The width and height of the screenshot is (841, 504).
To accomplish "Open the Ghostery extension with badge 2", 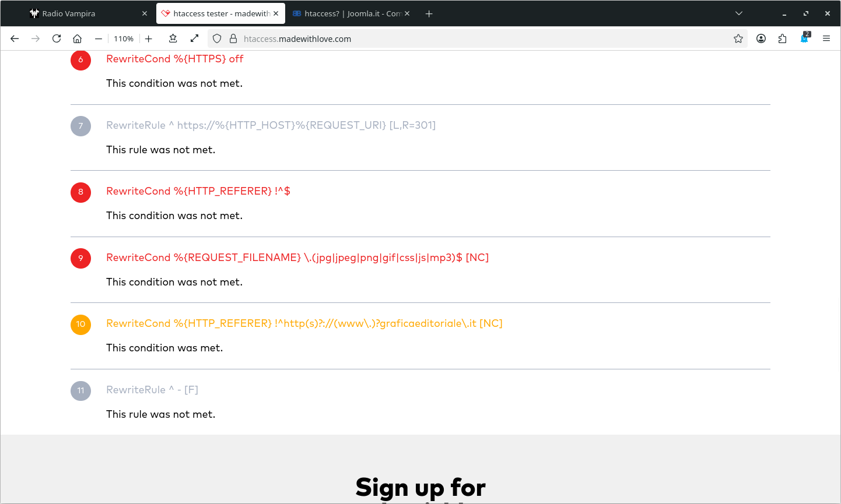I will pos(804,38).
